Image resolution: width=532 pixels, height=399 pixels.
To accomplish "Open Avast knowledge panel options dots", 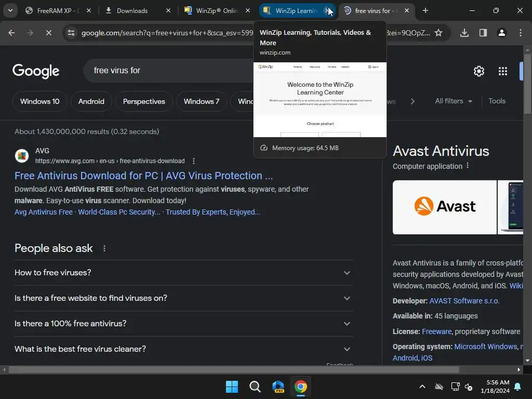I will click(x=468, y=166).
